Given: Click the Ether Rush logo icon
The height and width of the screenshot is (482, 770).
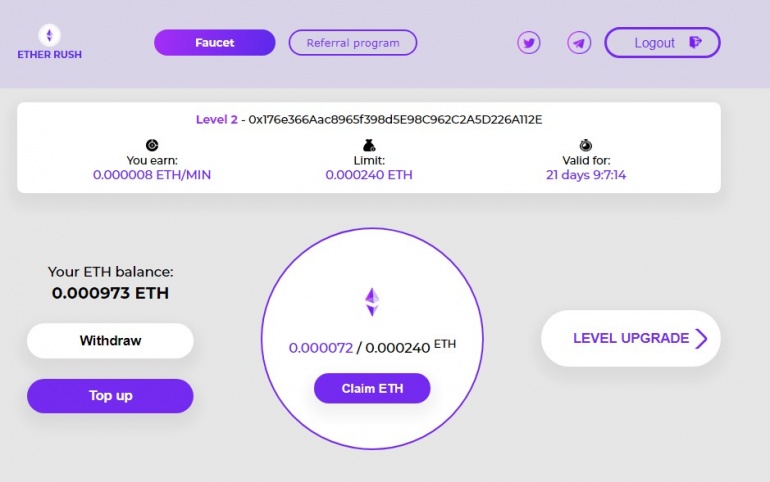Looking at the screenshot, I should [50, 35].
